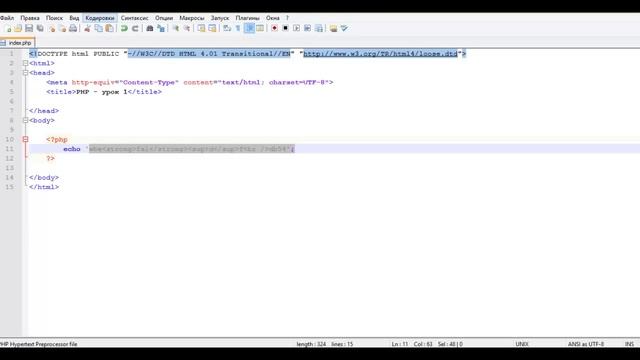Open the Кодировки menu

(100, 18)
